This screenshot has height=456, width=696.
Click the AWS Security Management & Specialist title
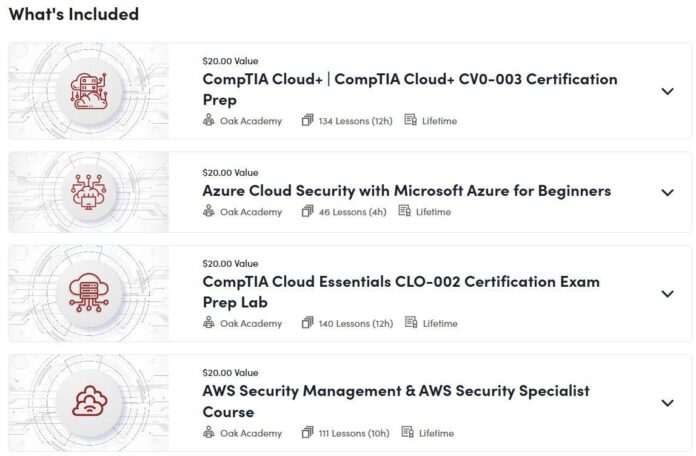(396, 401)
